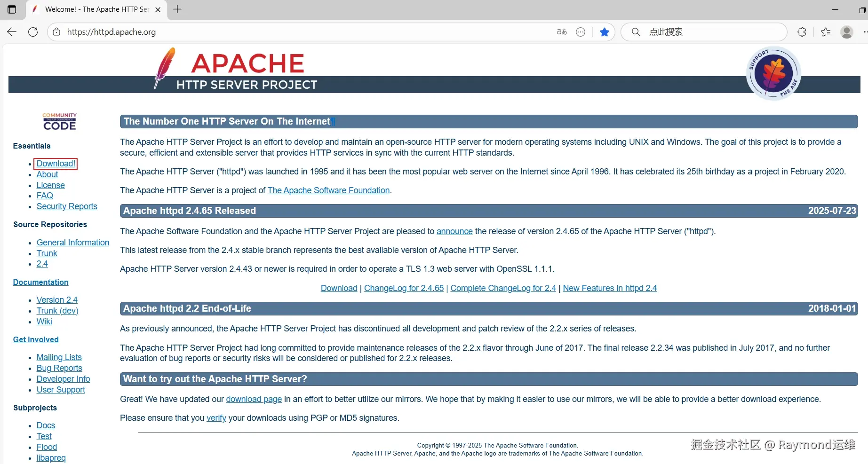Open ChangeLog for 2.4.65 link
This screenshot has width=868, height=464.
tap(404, 288)
